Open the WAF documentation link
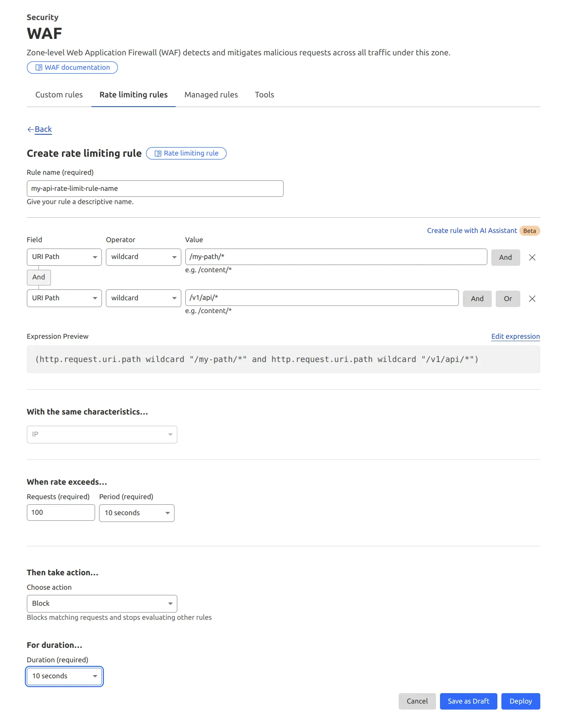The width and height of the screenshot is (582, 728). pyautogui.click(x=72, y=67)
